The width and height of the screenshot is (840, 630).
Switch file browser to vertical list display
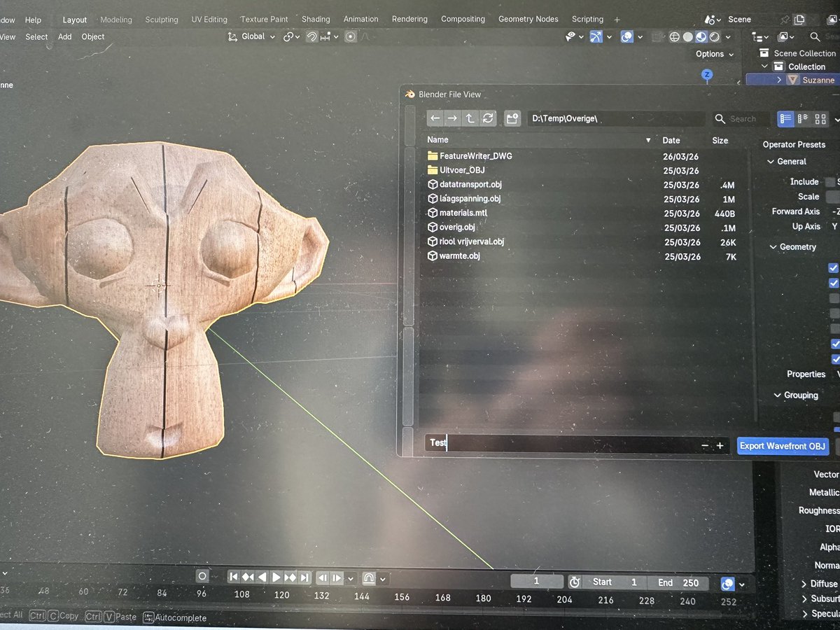(x=786, y=119)
